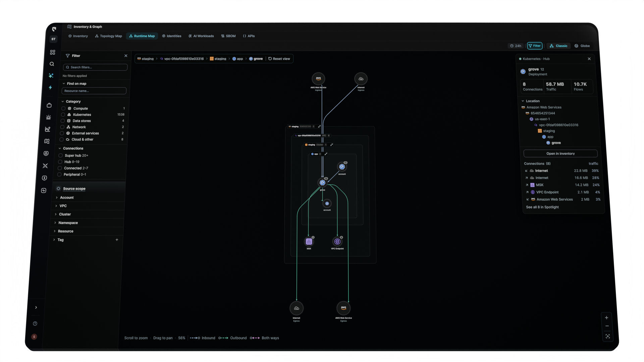Viewport: 644px width, 362px height.
Task: Check the Kubernetes category checkbox
Action: (x=63, y=115)
